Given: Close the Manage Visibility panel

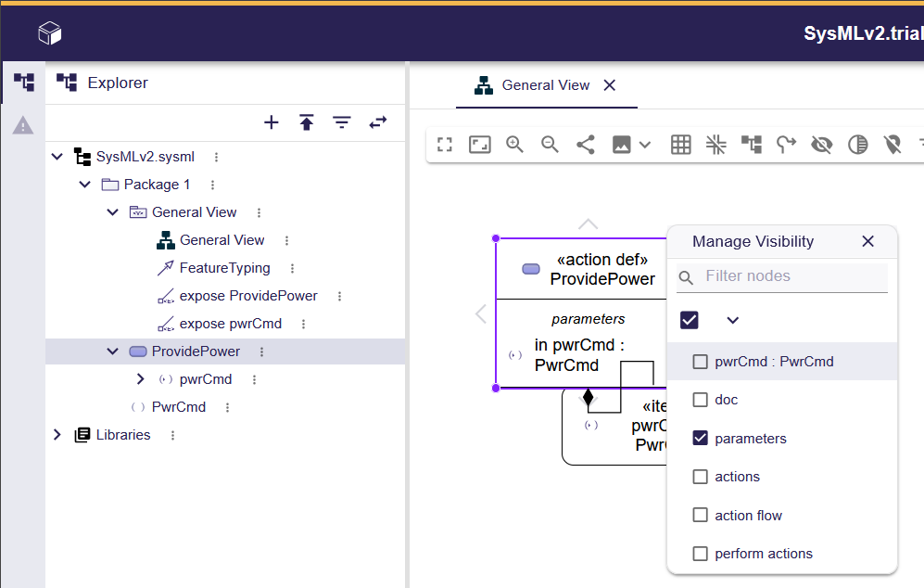Looking at the screenshot, I should click(x=867, y=241).
